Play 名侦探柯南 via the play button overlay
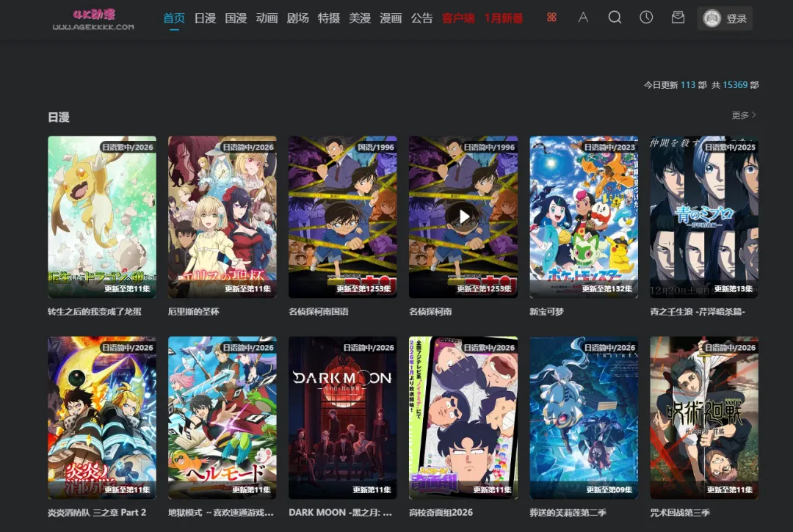 pyautogui.click(x=463, y=216)
